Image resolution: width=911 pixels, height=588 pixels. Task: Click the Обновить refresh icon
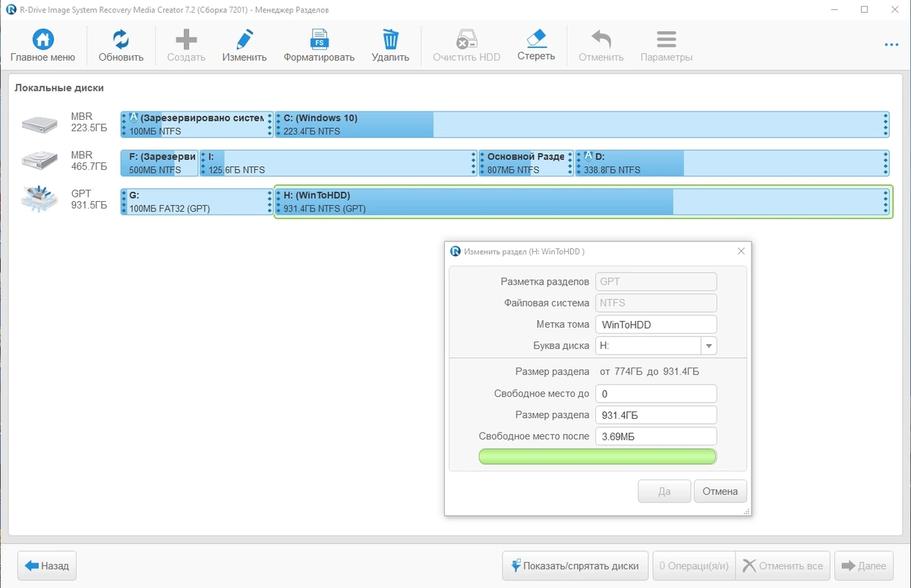[x=121, y=39]
